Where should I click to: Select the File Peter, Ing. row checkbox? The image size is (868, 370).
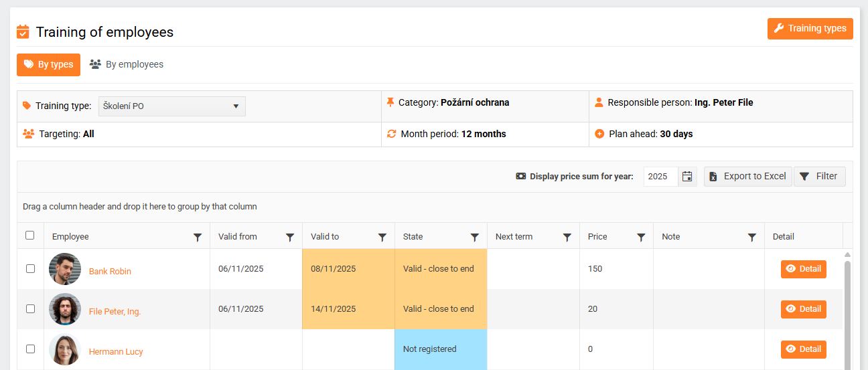pyautogui.click(x=30, y=309)
